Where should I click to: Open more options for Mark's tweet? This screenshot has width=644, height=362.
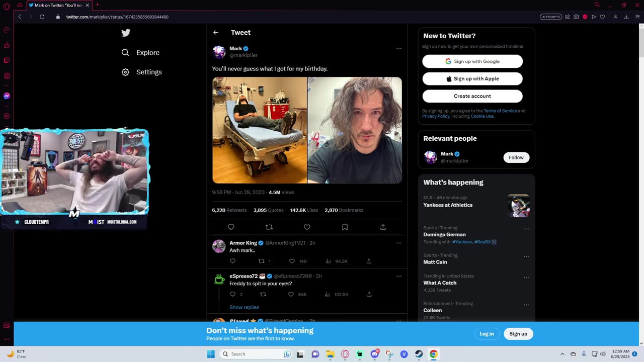399,49
